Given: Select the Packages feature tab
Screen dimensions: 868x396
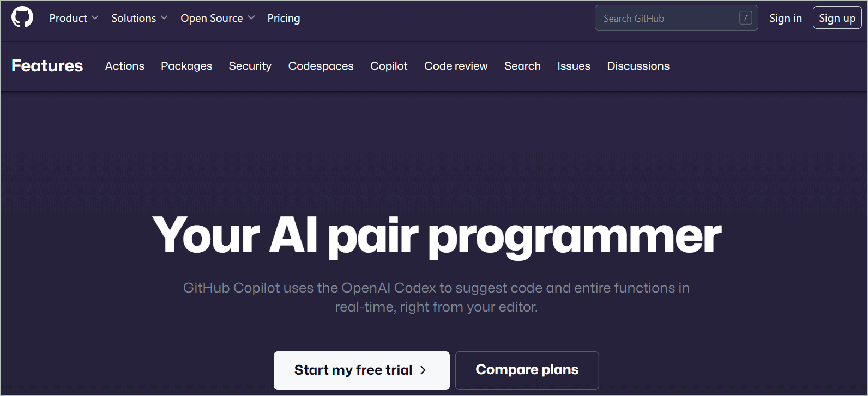Looking at the screenshot, I should pyautogui.click(x=186, y=66).
